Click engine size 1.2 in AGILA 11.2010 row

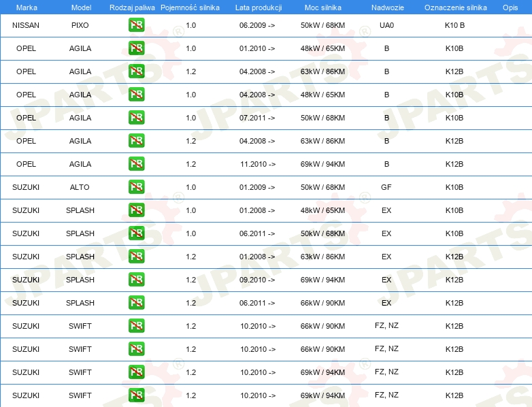tap(191, 164)
